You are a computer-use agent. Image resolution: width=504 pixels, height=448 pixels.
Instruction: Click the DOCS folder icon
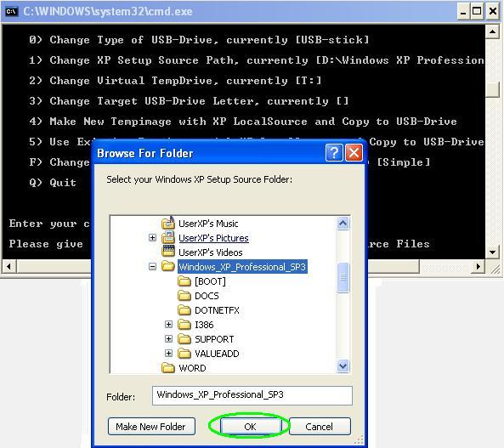click(x=184, y=296)
